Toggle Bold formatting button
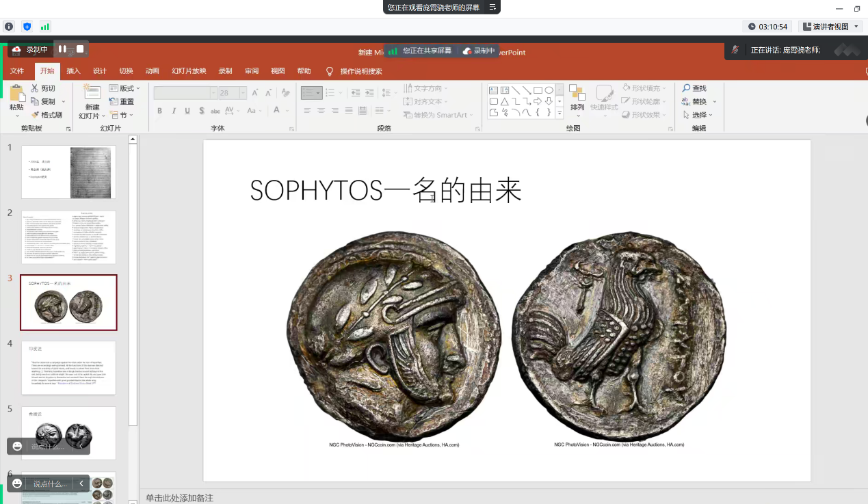The image size is (868, 504). click(x=159, y=111)
